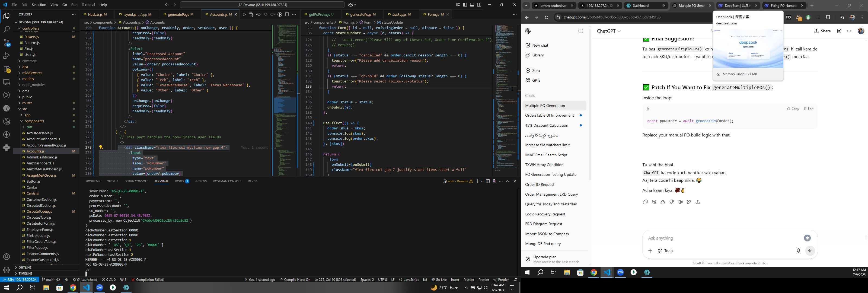The height and width of the screenshot is (293, 868).
Task: Open Zoom from the Windows taskbar
Action: coord(99,288)
